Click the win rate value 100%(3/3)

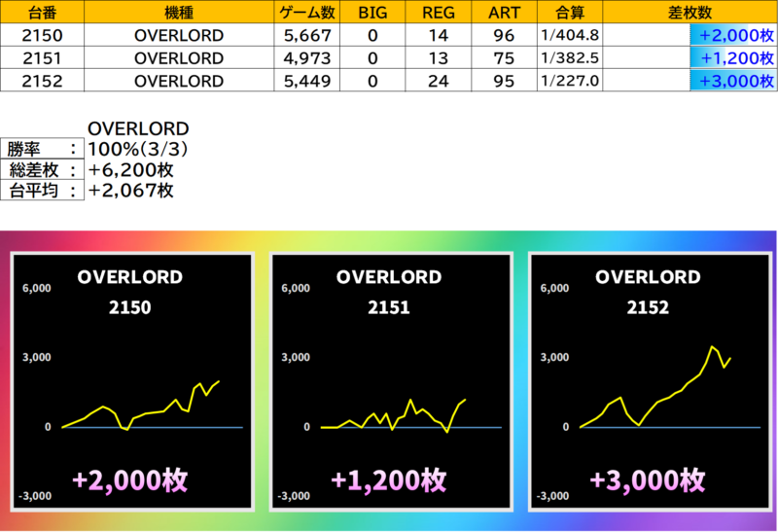(138, 149)
